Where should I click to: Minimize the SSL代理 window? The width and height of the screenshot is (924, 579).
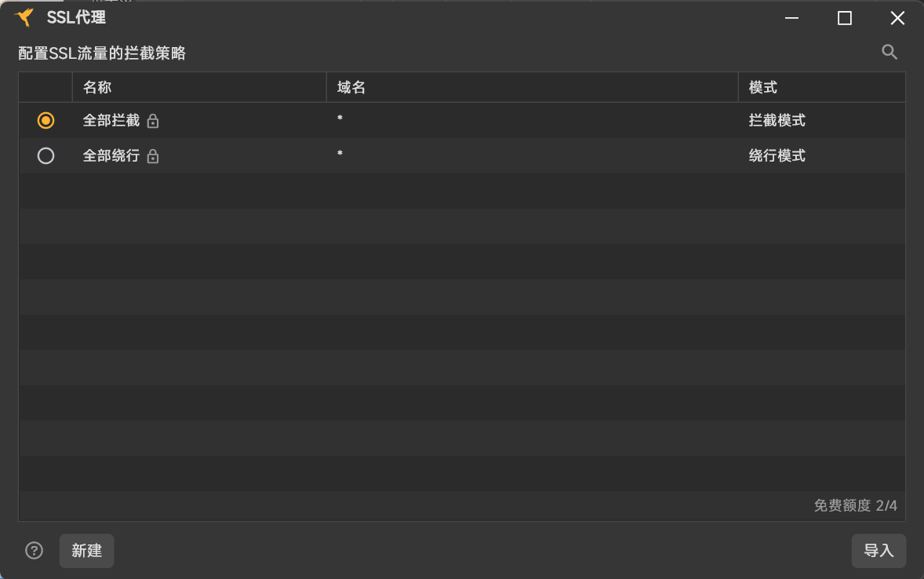click(792, 18)
